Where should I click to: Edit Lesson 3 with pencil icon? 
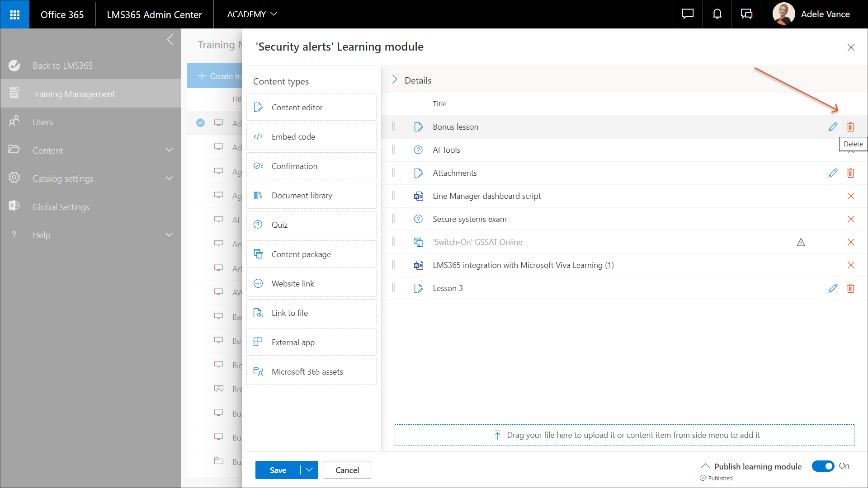pos(833,288)
